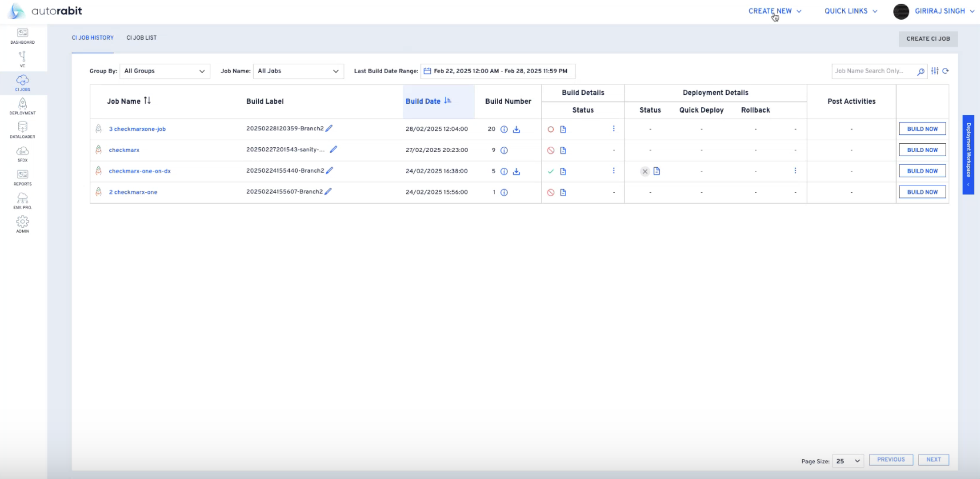Open the Job Name dropdown
The width and height of the screenshot is (980, 479).
(x=298, y=71)
